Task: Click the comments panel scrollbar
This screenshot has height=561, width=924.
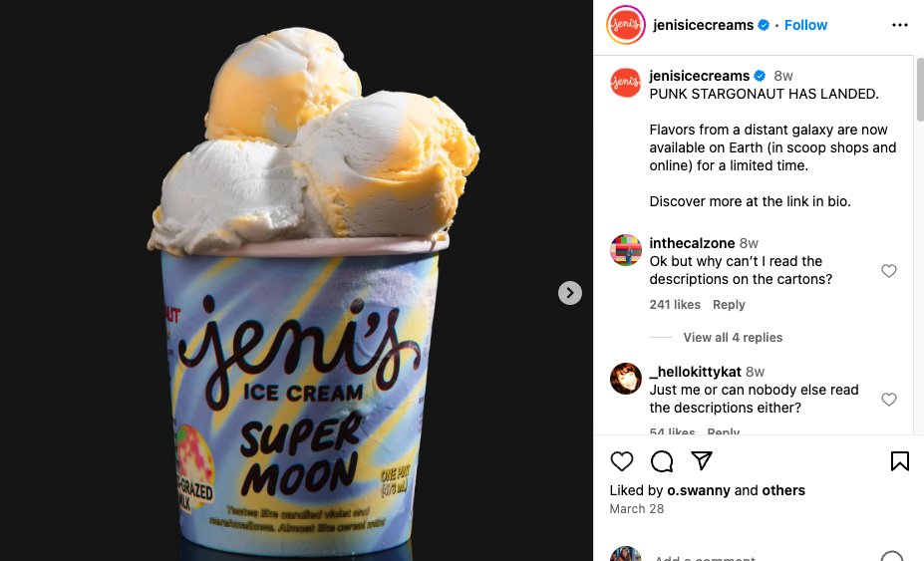Action: pyautogui.click(x=919, y=89)
